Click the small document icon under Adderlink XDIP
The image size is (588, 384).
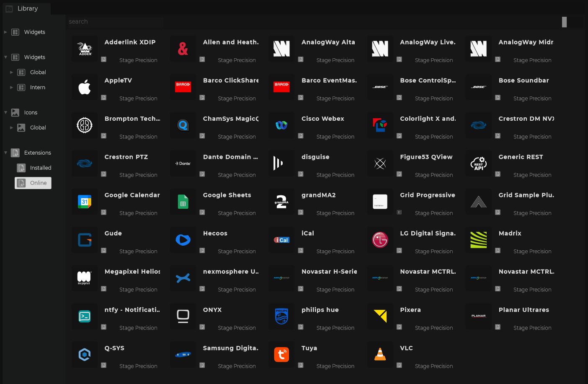pyautogui.click(x=104, y=60)
